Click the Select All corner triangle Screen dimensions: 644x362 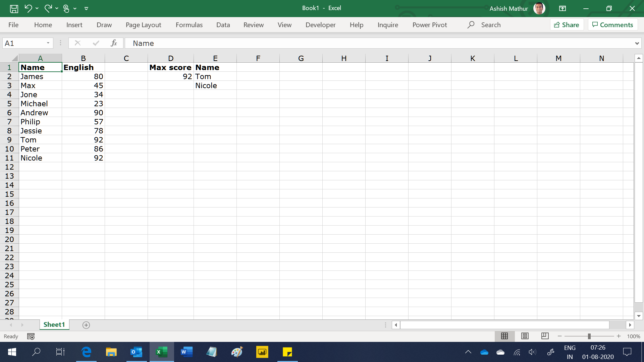click(14, 58)
